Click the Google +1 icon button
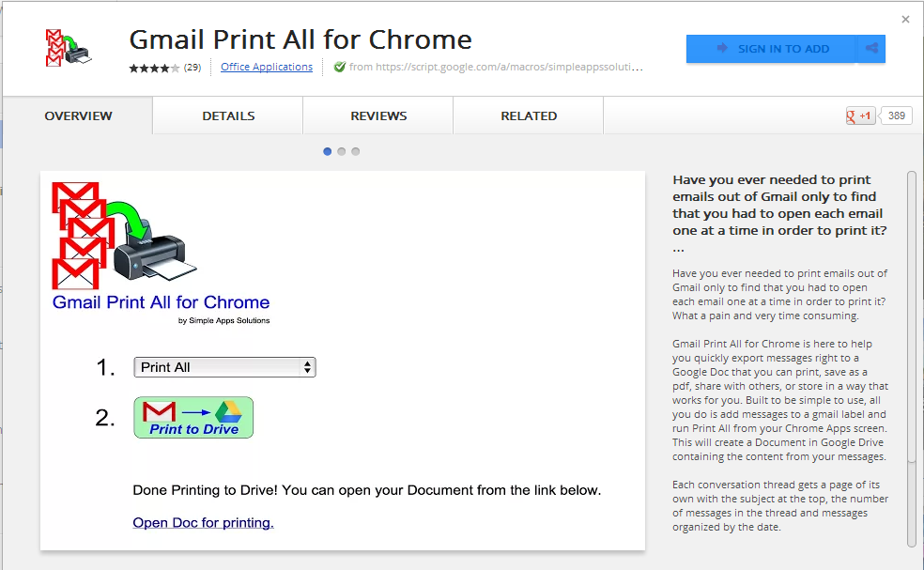 [860, 116]
